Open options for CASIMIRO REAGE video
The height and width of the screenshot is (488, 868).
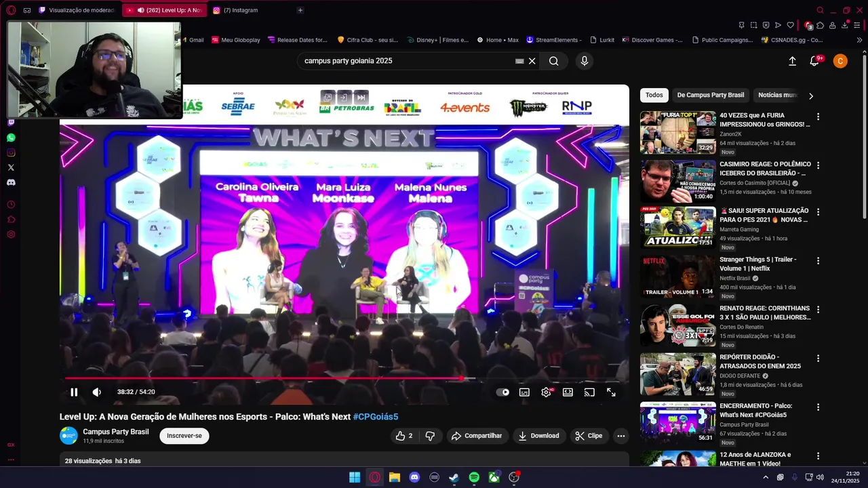[x=818, y=165]
